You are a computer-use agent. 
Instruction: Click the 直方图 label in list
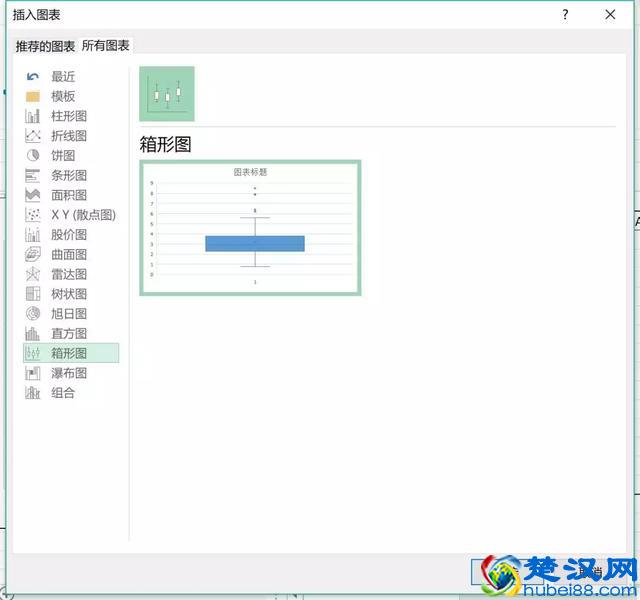pos(69,333)
